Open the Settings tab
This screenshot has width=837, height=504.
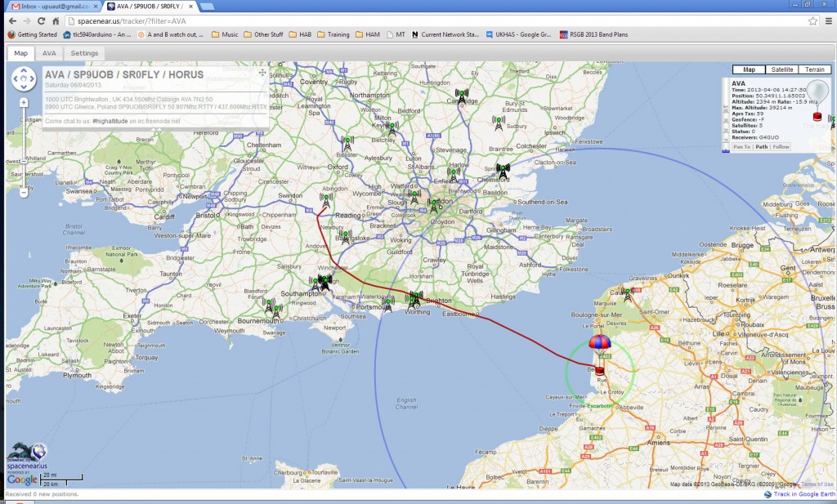click(84, 53)
